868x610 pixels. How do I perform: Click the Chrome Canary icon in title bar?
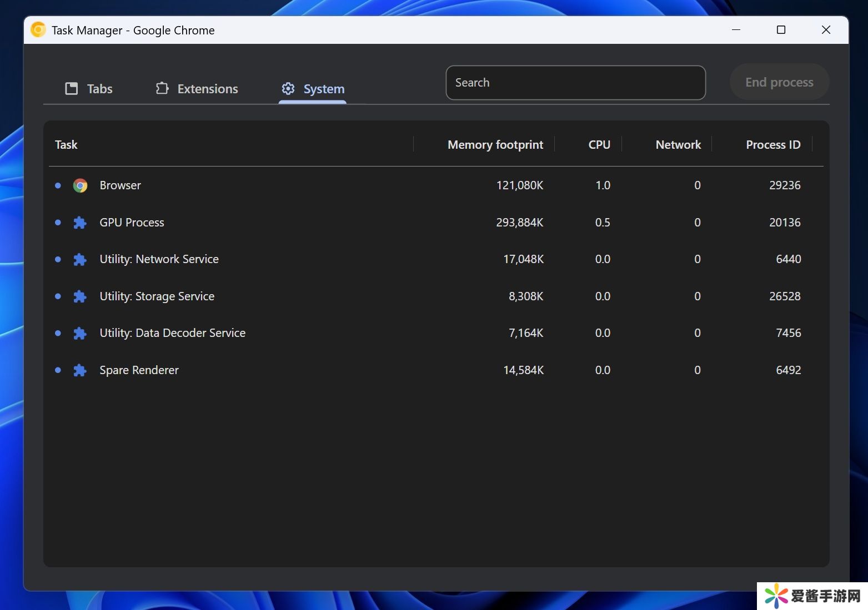click(x=38, y=30)
